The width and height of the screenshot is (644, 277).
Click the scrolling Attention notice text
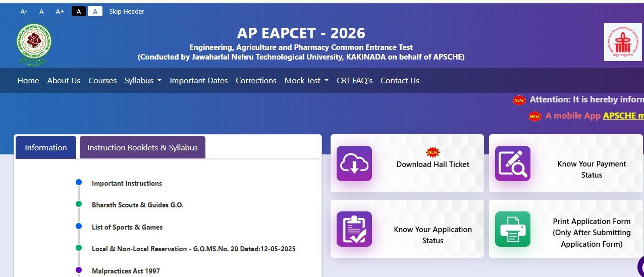(x=586, y=100)
